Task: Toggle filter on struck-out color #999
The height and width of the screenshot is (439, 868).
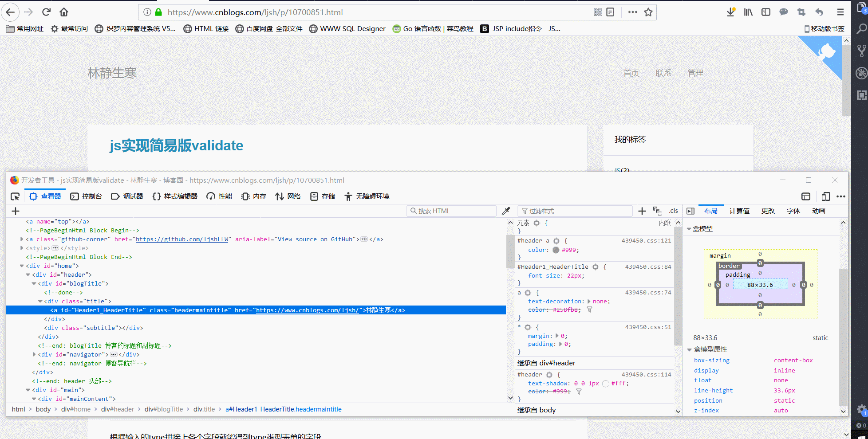Action: [x=579, y=392]
